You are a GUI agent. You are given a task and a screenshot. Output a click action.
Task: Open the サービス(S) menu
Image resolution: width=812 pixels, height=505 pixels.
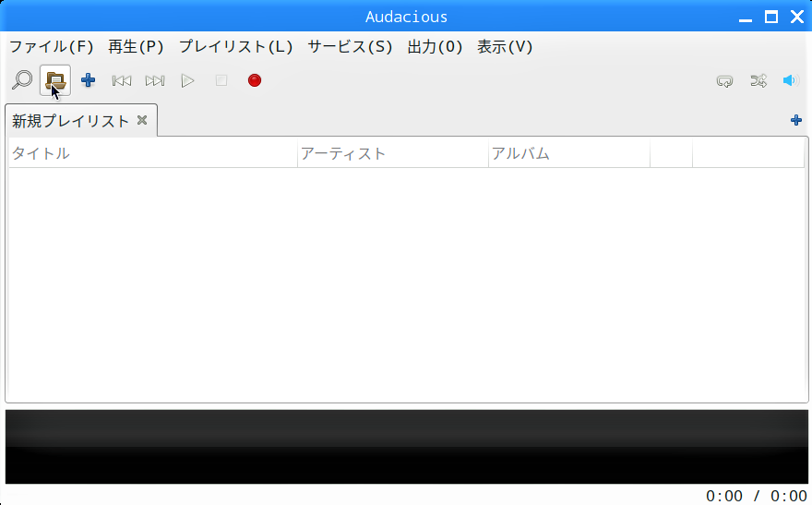pyautogui.click(x=350, y=46)
